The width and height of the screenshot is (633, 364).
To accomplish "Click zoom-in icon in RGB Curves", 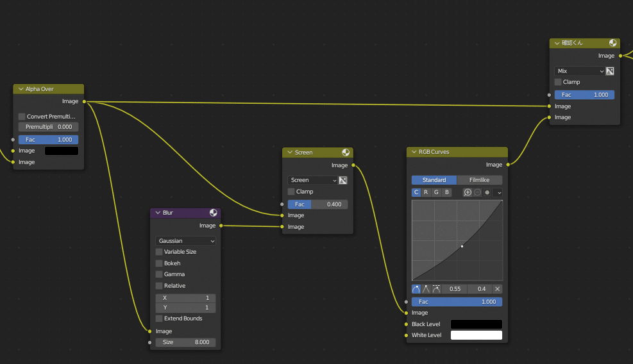I will tap(467, 192).
